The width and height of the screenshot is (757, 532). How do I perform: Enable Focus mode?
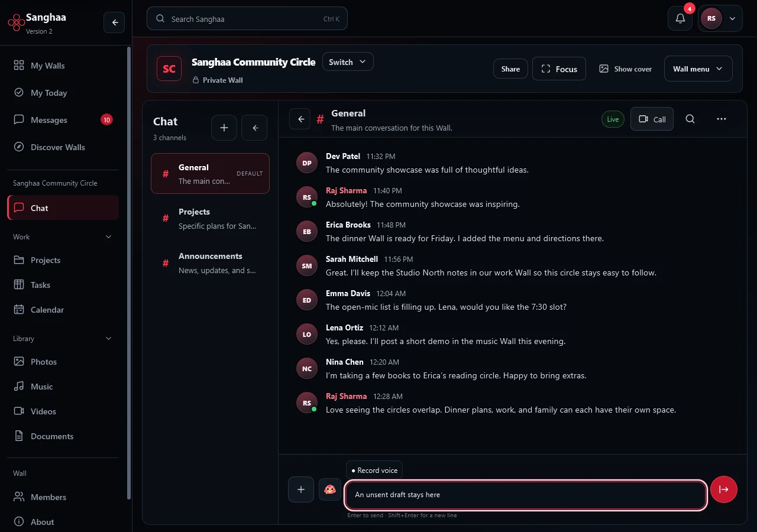(559, 69)
